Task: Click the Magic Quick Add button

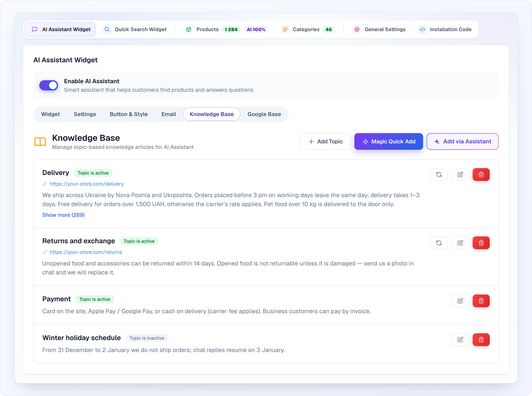Action: pos(389,141)
